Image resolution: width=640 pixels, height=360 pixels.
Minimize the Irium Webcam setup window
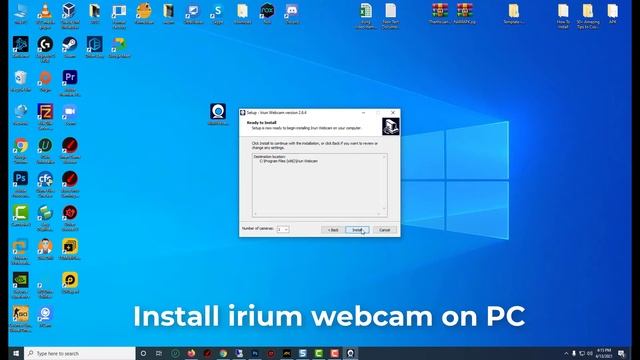click(363, 113)
